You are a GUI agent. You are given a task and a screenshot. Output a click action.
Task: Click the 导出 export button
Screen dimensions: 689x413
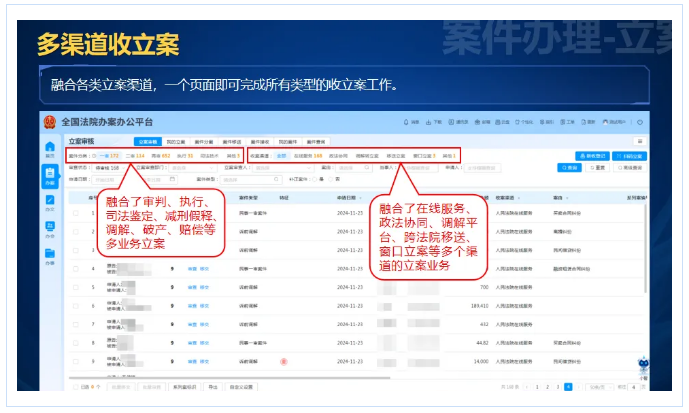pos(212,386)
